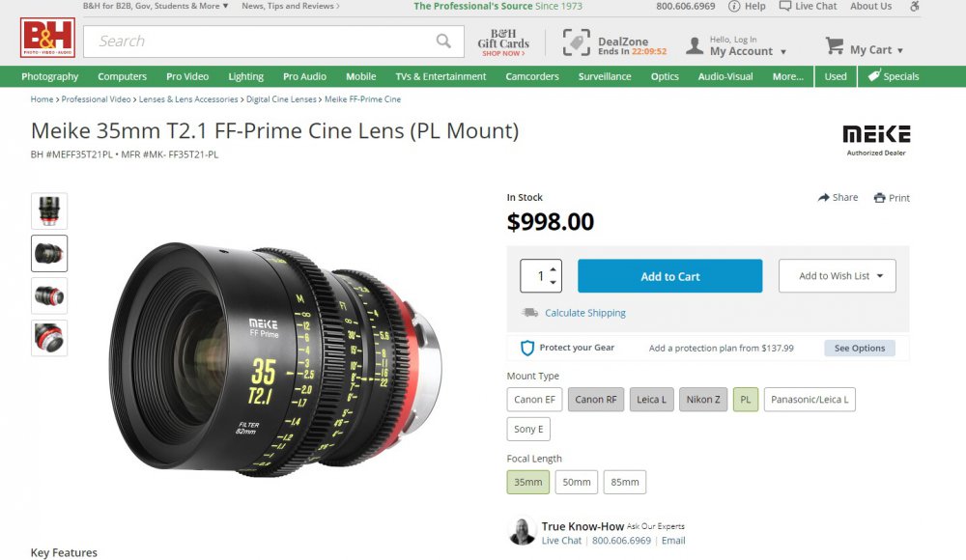This screenshot has width=966, height=560.
Task: Choose the 85mm focal length
Action: tap(624, 482)
